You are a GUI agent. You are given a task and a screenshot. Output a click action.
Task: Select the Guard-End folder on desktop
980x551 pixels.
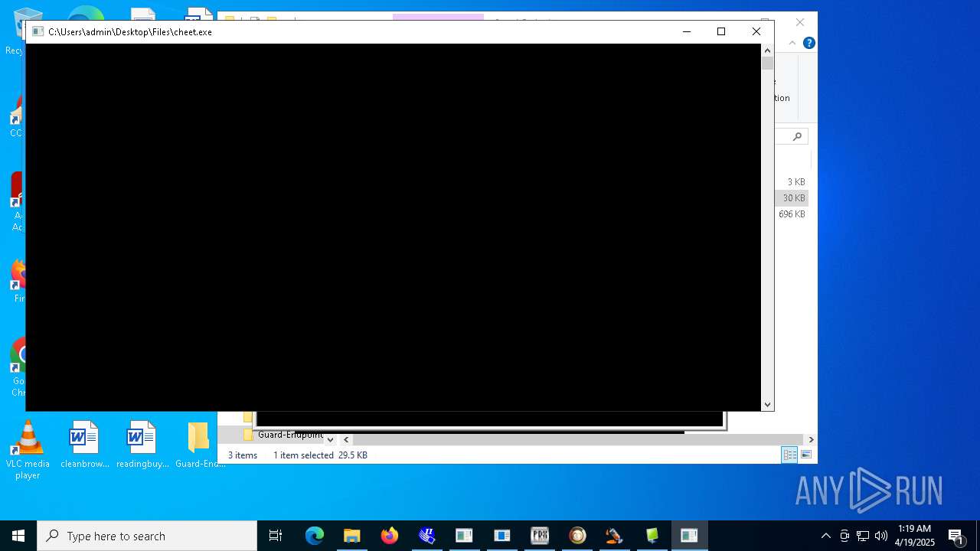coord(199,445)
